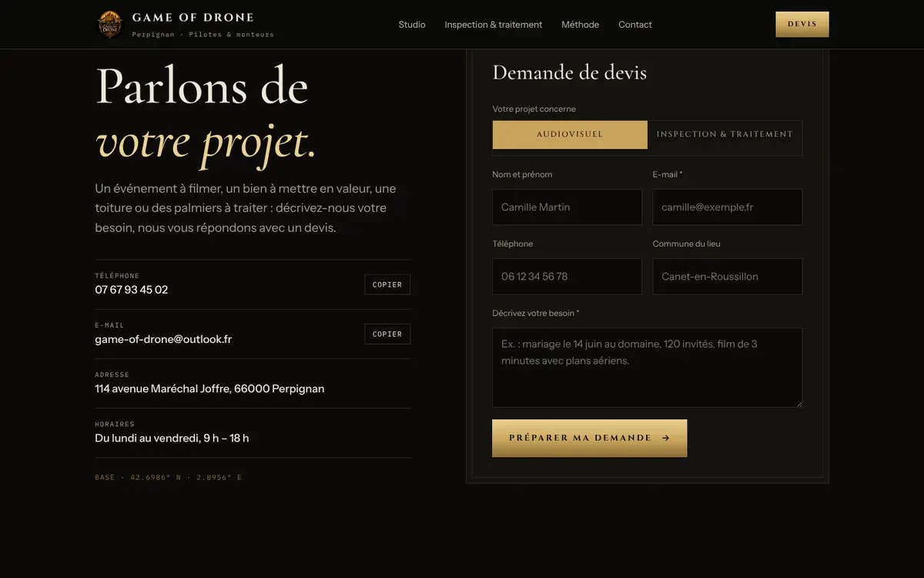Click the GAME OF DRONE brand title
Screen dimensions: 924x578
tap(192, 17)
